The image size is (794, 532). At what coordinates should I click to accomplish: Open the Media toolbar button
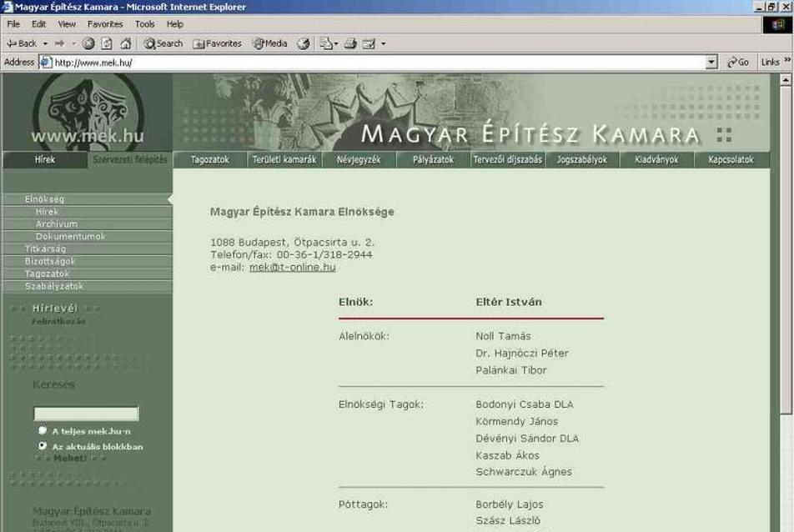click(x=270, y=43)
